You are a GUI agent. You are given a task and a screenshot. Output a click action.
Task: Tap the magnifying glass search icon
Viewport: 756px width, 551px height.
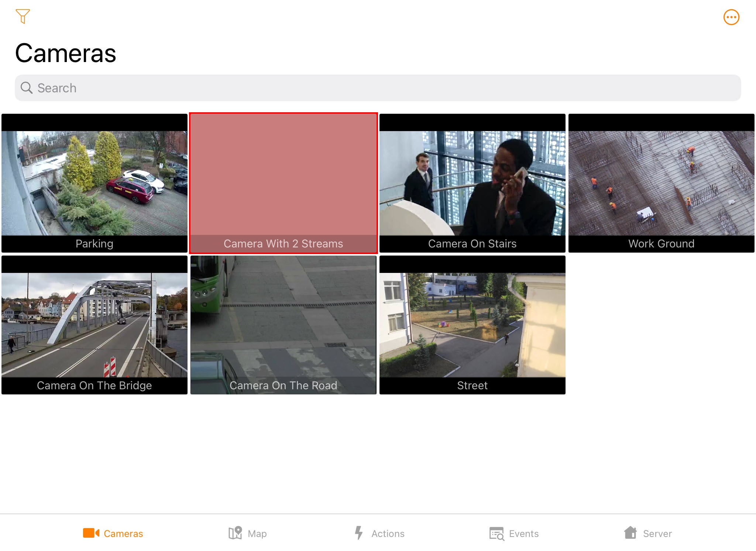[27, 88]
